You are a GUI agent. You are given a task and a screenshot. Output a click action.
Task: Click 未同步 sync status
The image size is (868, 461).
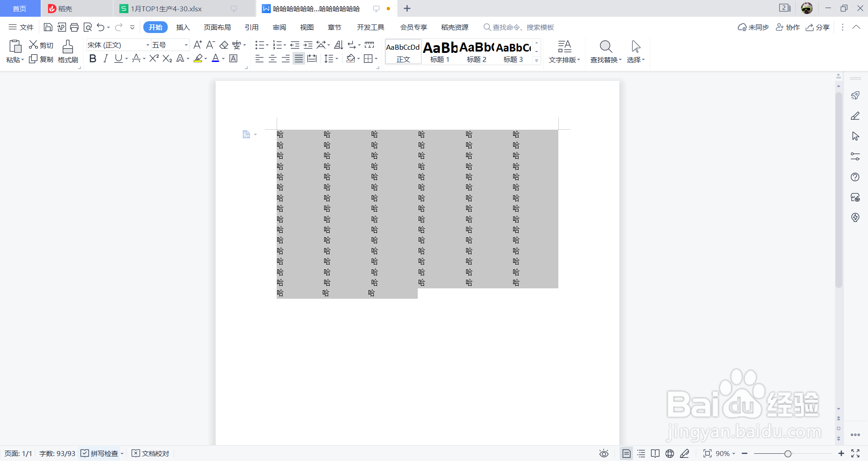(753, 27)
